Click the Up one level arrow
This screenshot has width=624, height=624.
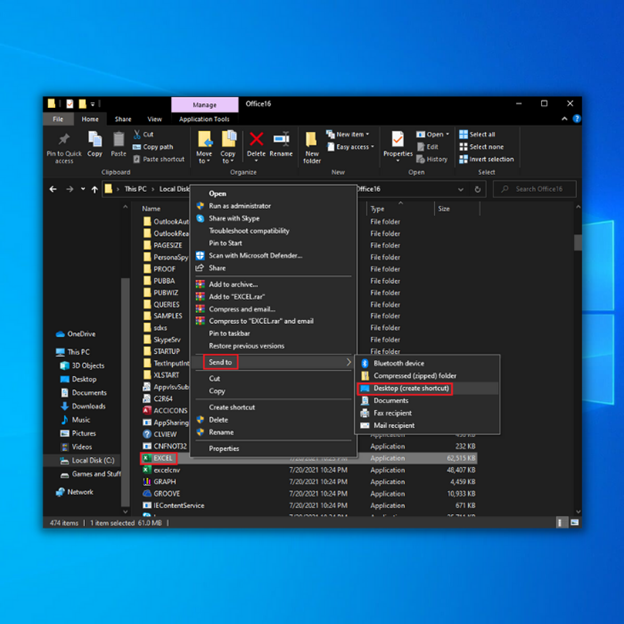point(95,189)
